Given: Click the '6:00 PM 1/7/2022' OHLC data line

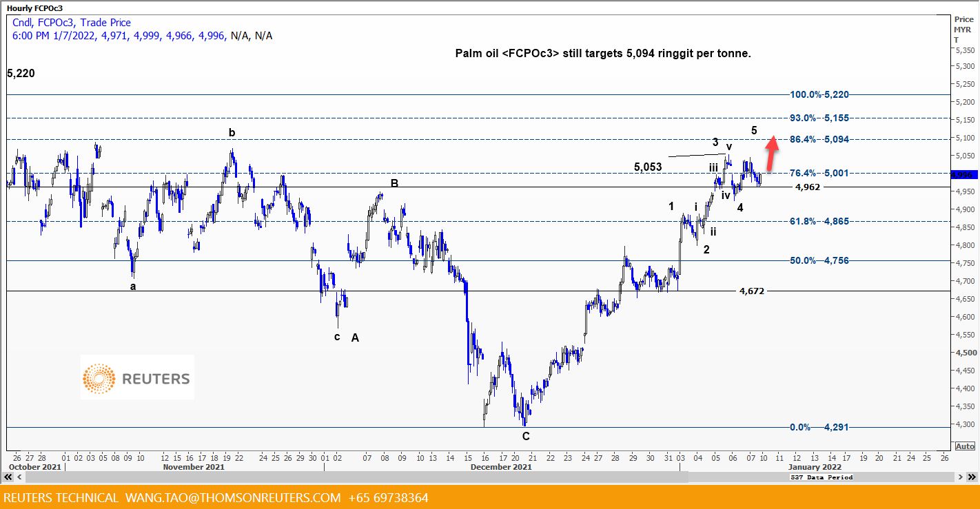Looking at the screenshot, I should (x=142, y=35).
